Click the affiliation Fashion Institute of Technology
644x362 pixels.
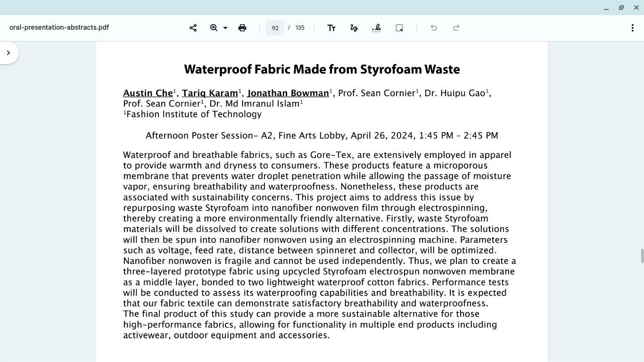[x=194, y=114]
